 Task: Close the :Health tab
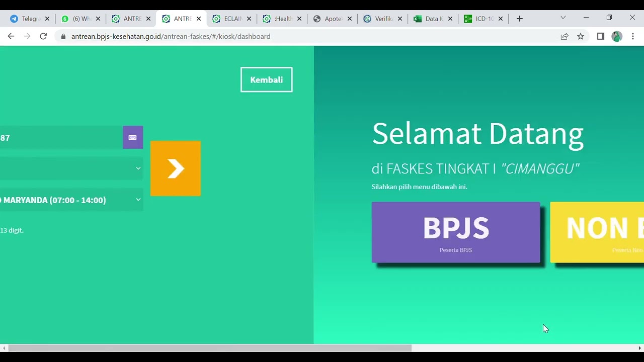(299, 19)
